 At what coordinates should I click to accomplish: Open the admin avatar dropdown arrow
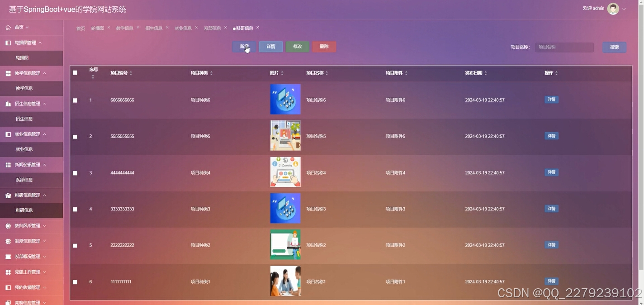(623, 8)
